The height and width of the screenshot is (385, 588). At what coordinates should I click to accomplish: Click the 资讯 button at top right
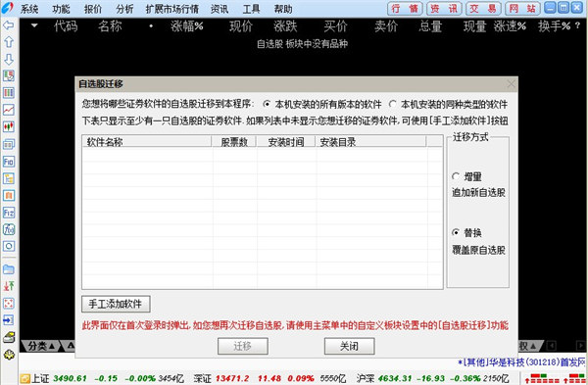(444, 8)
